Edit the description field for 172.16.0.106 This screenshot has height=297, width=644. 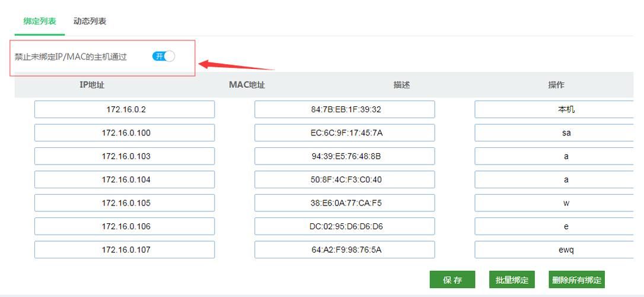coord(554,226)
